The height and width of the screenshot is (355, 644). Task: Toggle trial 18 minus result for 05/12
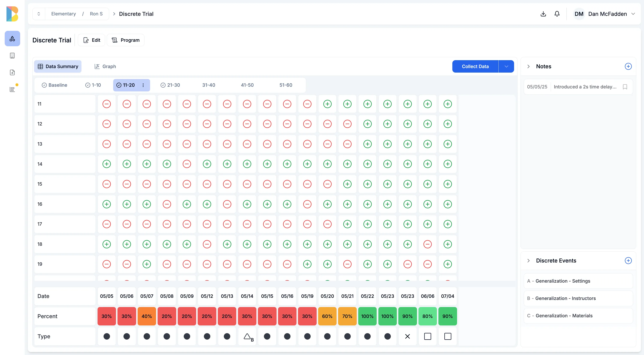(207, 244)
